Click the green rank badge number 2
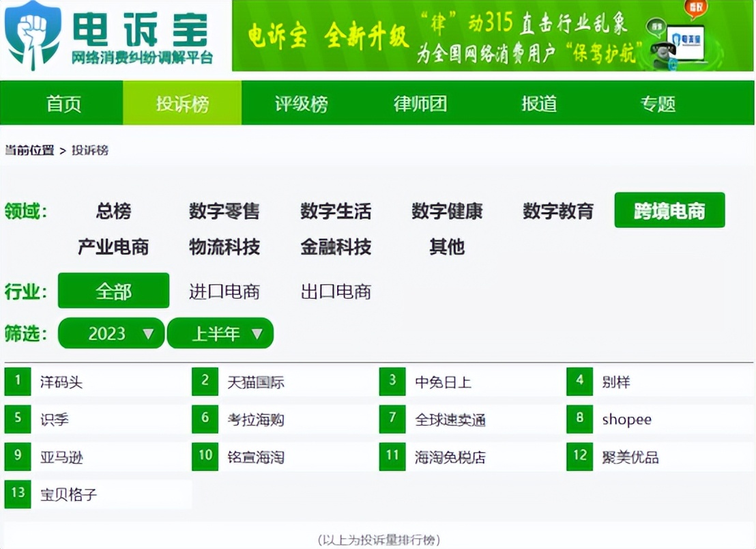The image size is (756, 549). click(x=205, y=381)
